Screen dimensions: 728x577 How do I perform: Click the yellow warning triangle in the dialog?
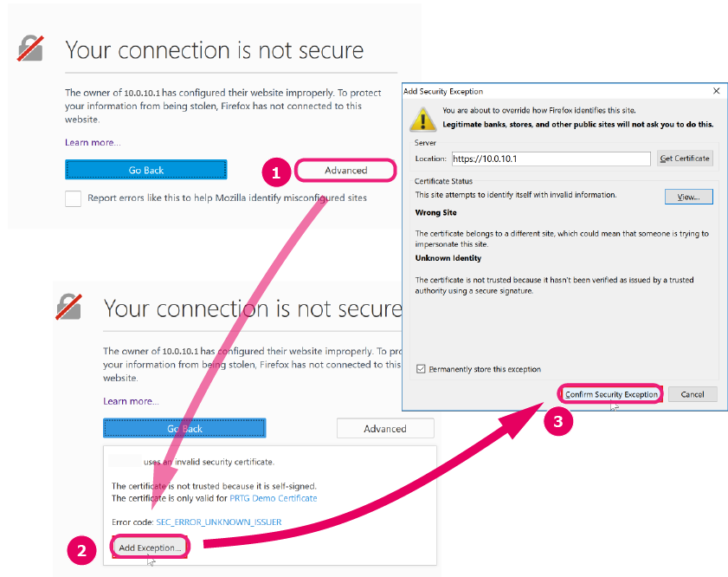coord(423,120)
